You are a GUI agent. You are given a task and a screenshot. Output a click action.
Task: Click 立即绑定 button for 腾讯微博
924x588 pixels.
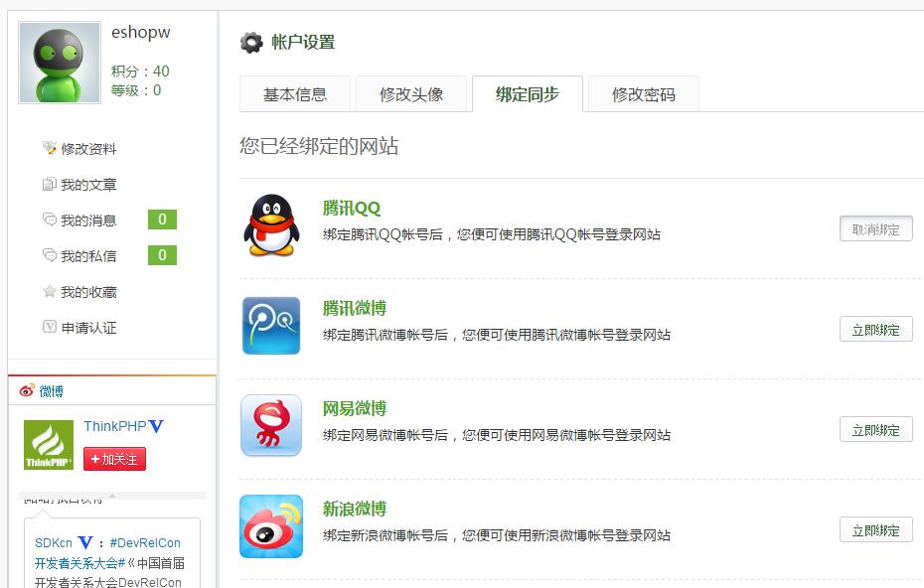point(875,329)
